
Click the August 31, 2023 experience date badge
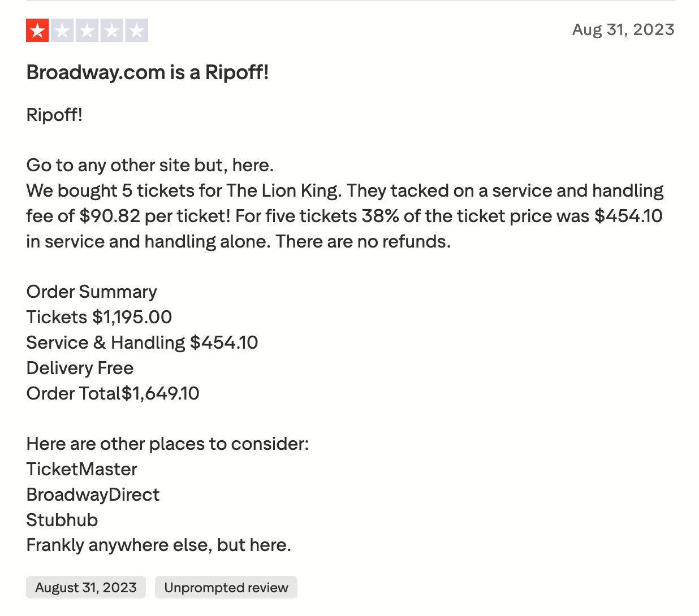pyautogui.click(x=86, y=588)
